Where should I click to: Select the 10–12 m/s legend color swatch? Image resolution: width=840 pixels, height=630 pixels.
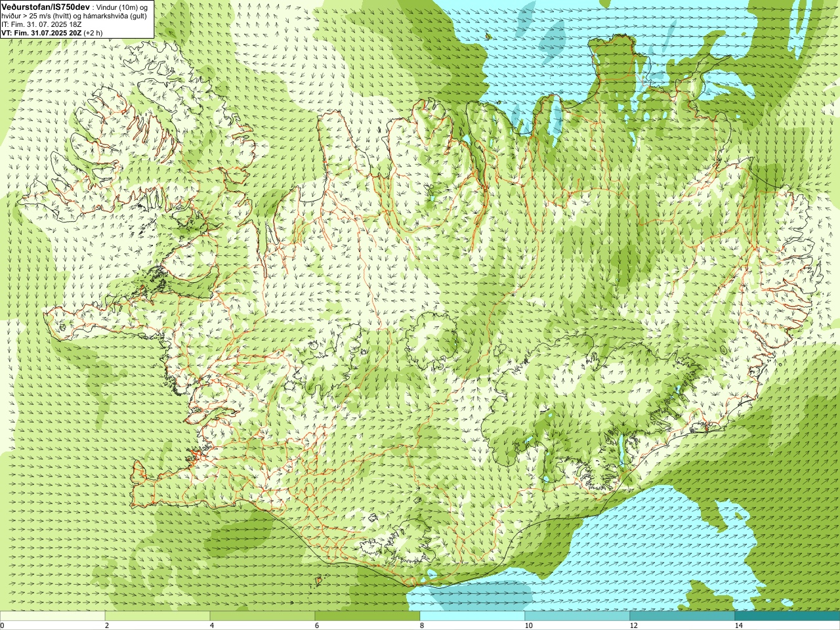577,616
